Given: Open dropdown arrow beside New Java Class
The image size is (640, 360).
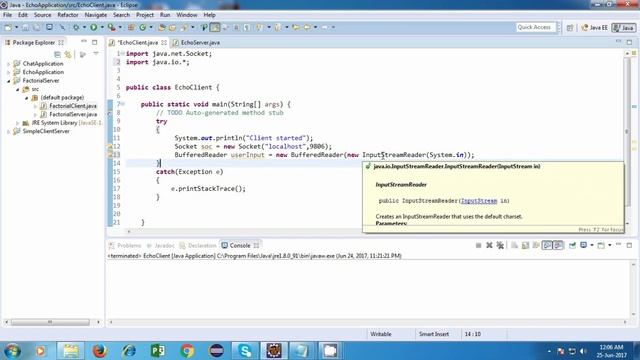Looking at the screenshot, I should point(151,27).
